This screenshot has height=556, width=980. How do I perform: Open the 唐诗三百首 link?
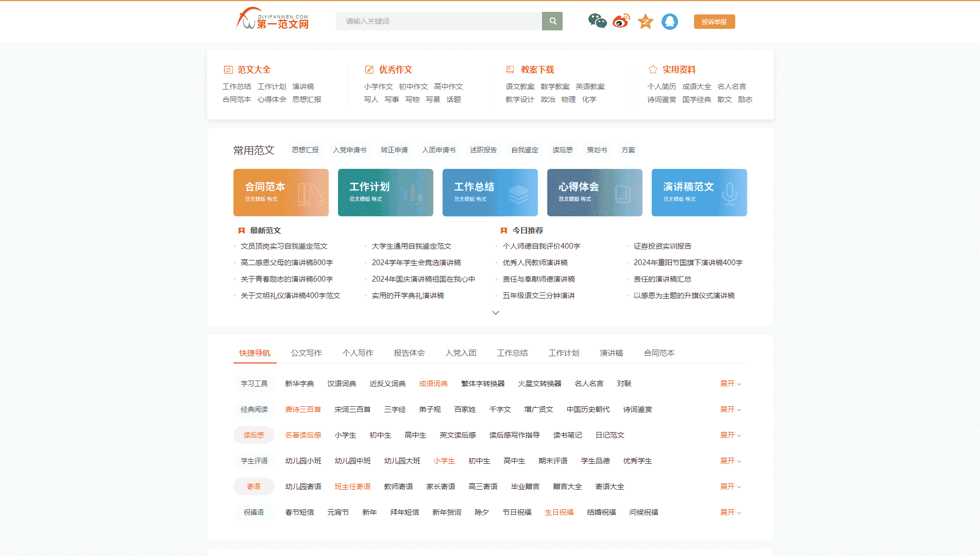coord(303,409)
